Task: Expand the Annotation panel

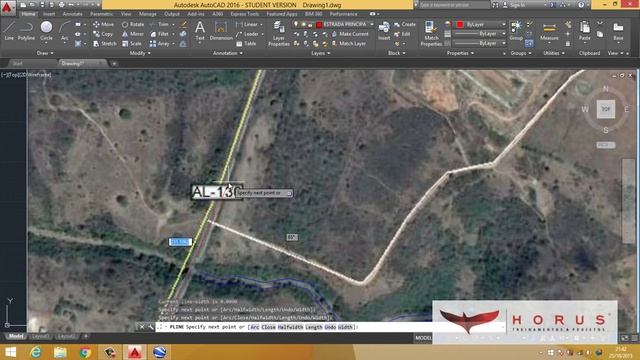Action: pyautogui.click(x=228, y=53)
